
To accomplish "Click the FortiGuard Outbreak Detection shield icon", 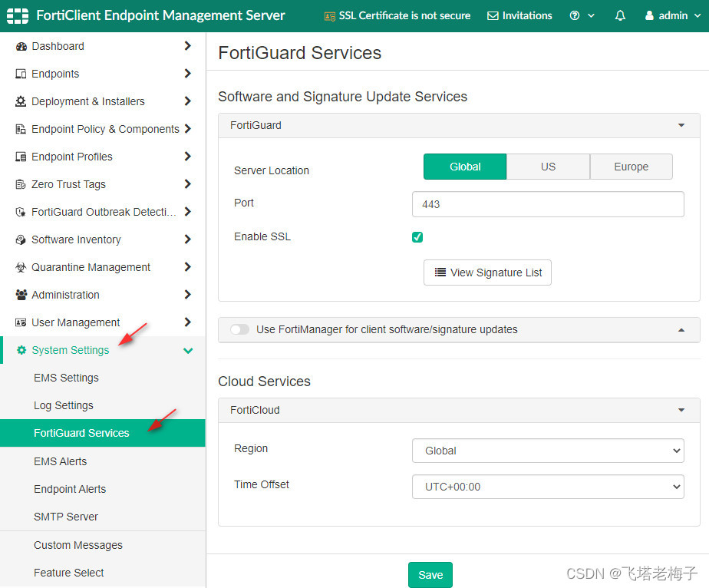I will 21,212.
